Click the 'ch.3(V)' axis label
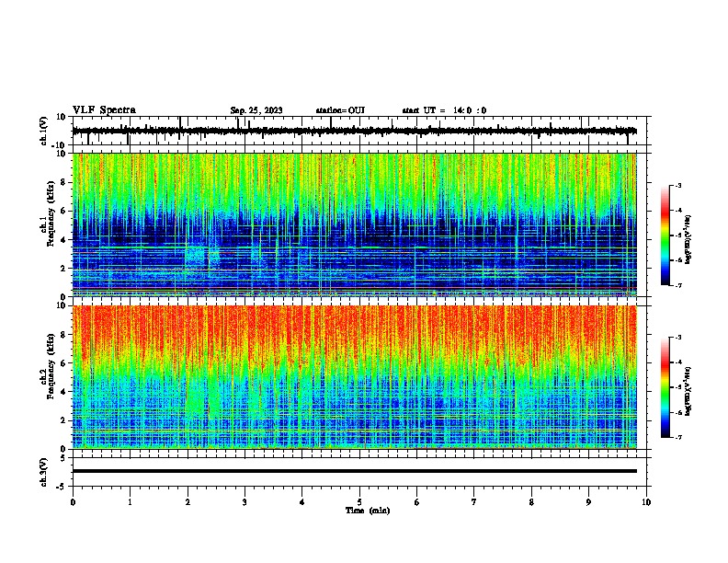 (x=44, y=472)
